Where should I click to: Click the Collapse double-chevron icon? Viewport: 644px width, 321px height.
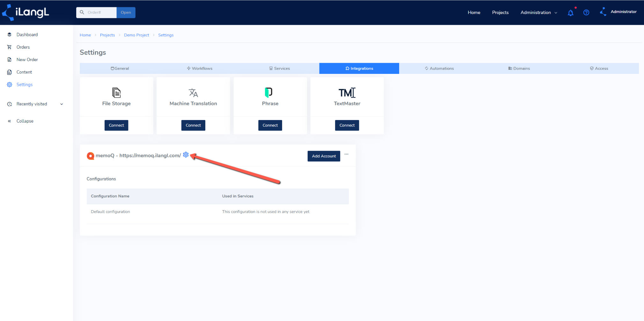[10, 121]
